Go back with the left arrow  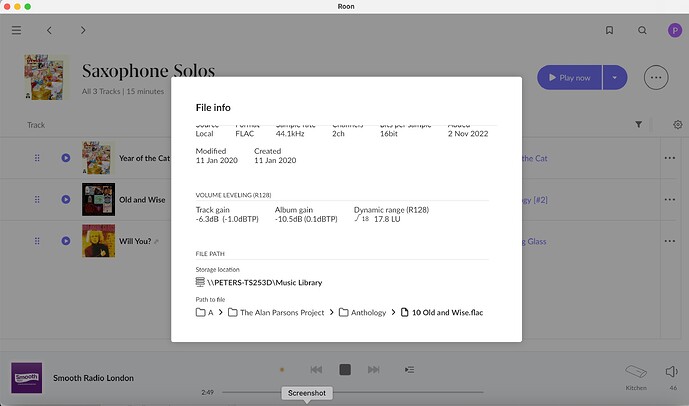coord(49,30)
